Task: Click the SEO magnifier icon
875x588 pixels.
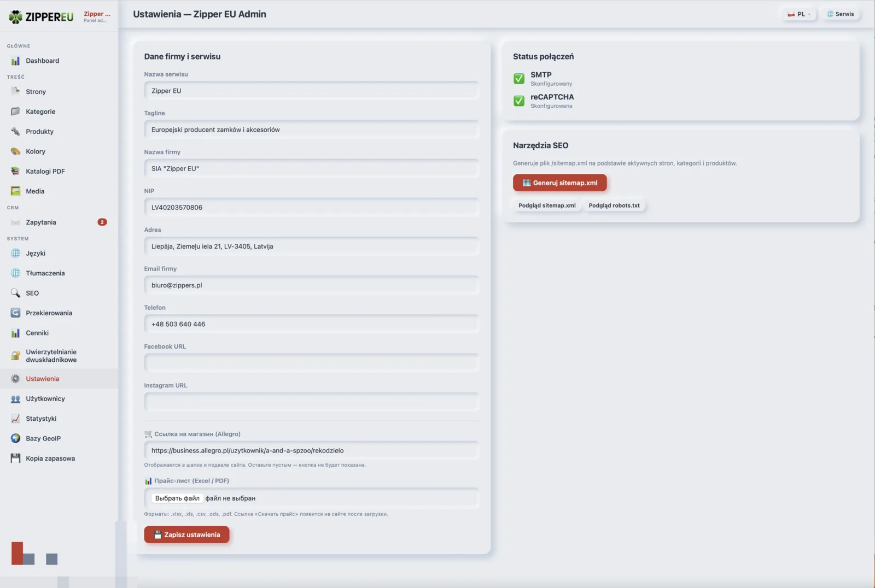Action: tap(15, 293)
